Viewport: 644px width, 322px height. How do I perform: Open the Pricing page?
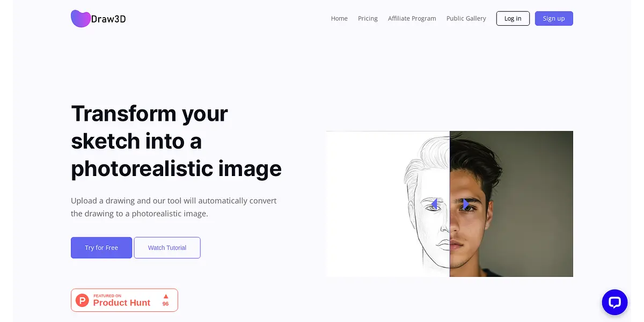point(368,18)
